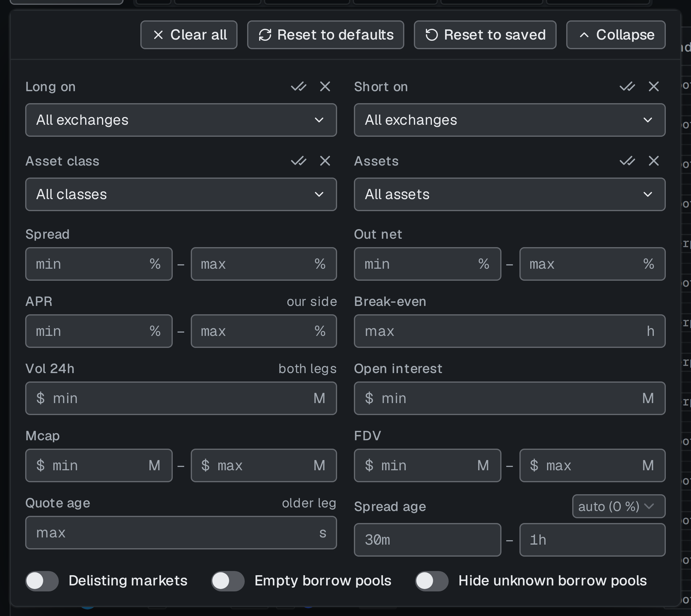Click the Quote age max seconds field
The height and width of the screenshot is (616, 691).
(181, 533)
